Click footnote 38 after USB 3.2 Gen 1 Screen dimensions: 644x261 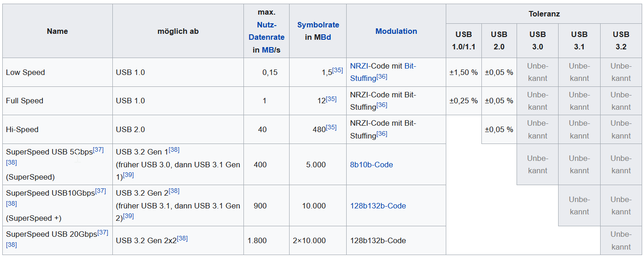click(x=174, y=150)
